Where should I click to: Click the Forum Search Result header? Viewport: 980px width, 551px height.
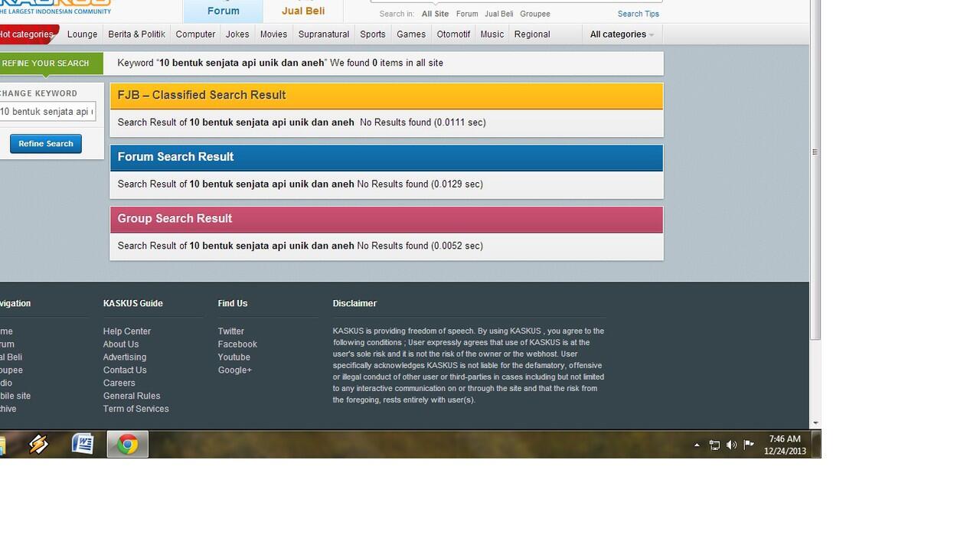387,157
